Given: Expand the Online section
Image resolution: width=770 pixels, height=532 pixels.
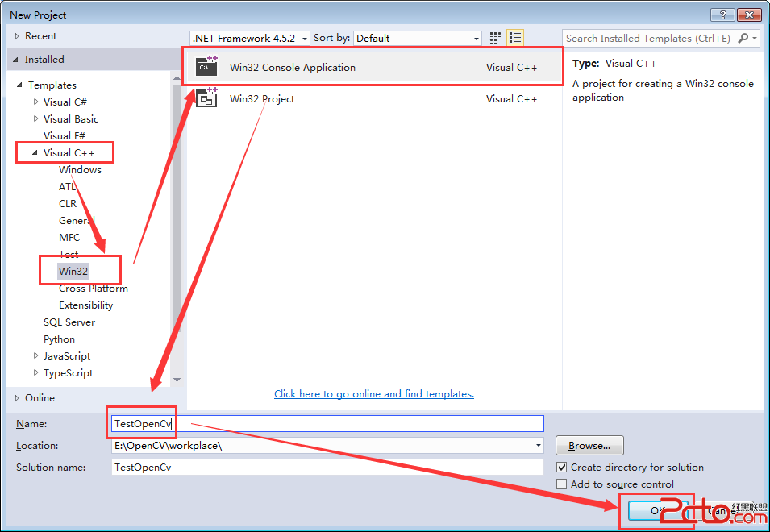Looking at the screenshot, I should (17, 398).
